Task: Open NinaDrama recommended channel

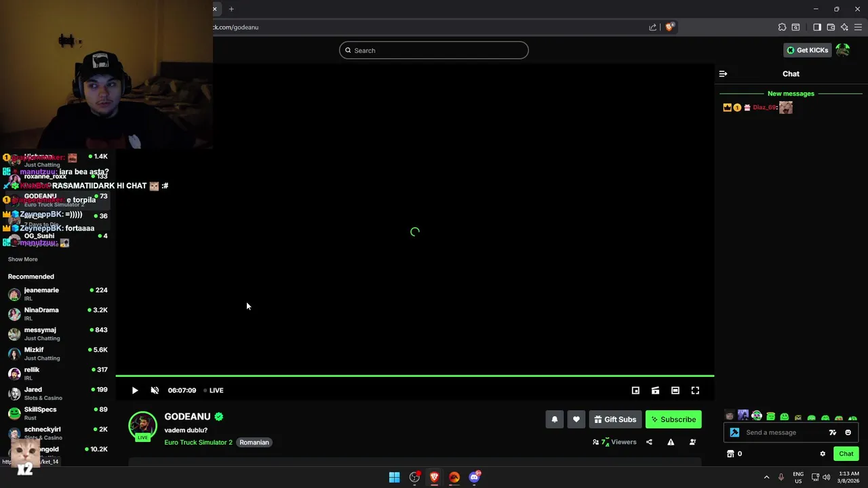Action: click(x=58, y=314)
